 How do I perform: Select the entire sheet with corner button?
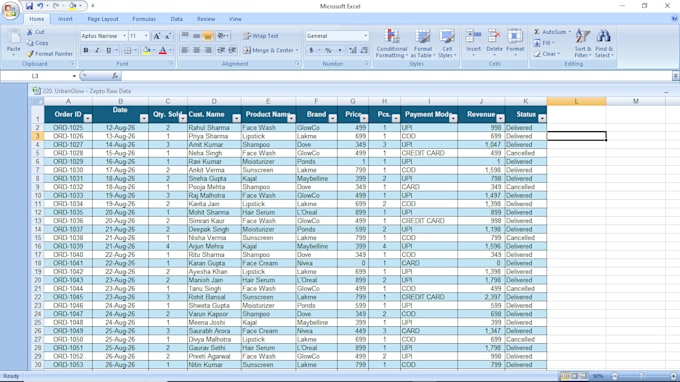click(38, 101)
